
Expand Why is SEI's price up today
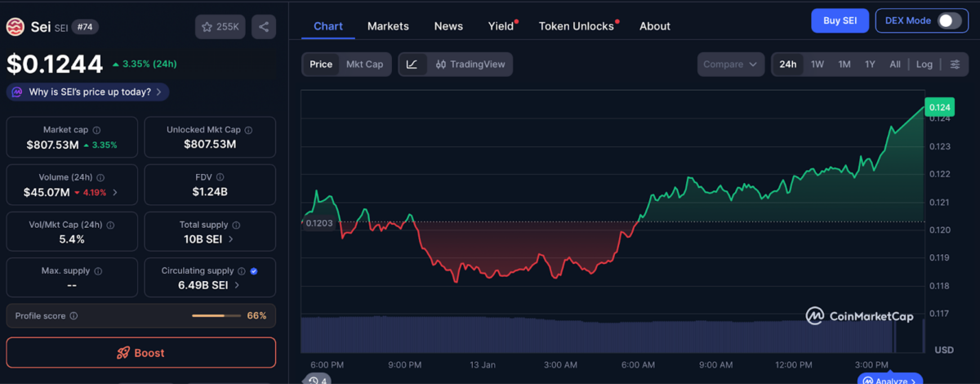coord(88,92)
